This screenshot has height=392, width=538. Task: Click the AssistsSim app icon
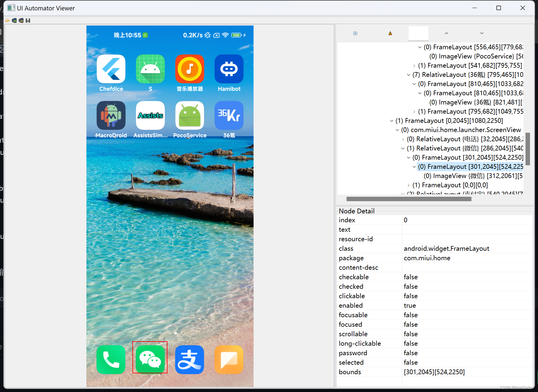point(150,115)
